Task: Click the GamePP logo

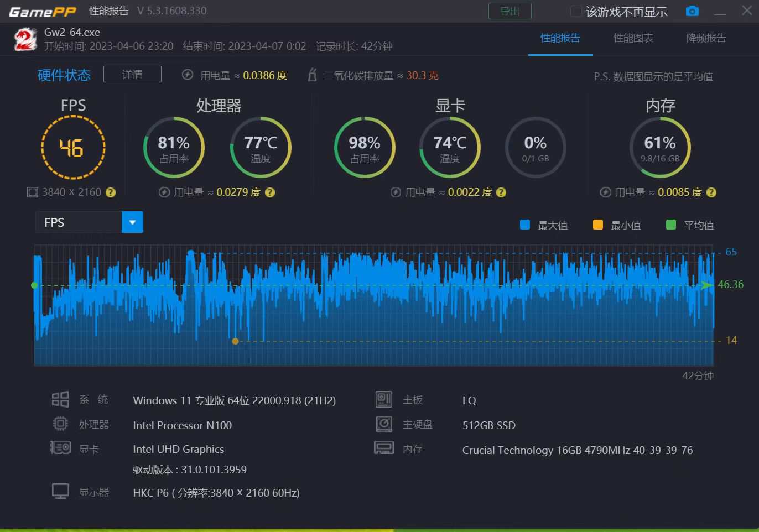Action: 43,12
